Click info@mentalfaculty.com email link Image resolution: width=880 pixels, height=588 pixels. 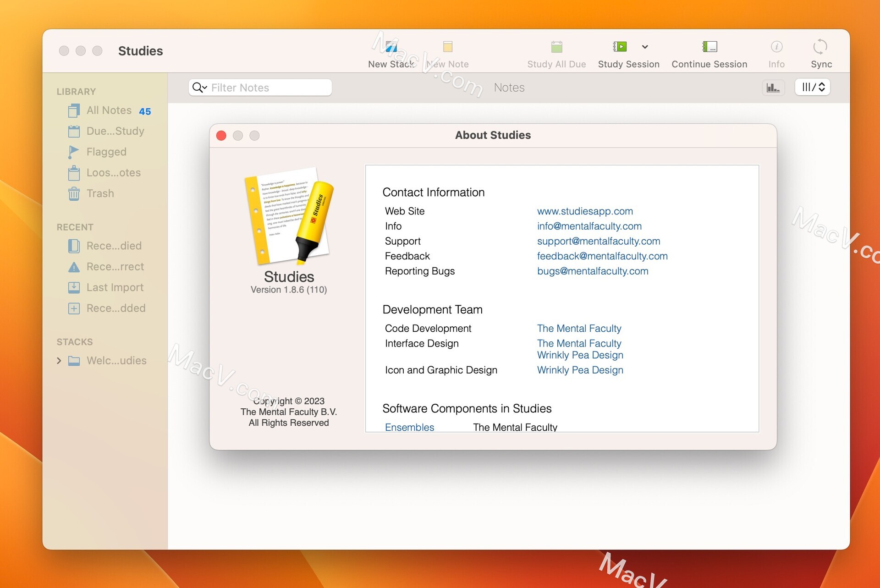click(589, 226)
